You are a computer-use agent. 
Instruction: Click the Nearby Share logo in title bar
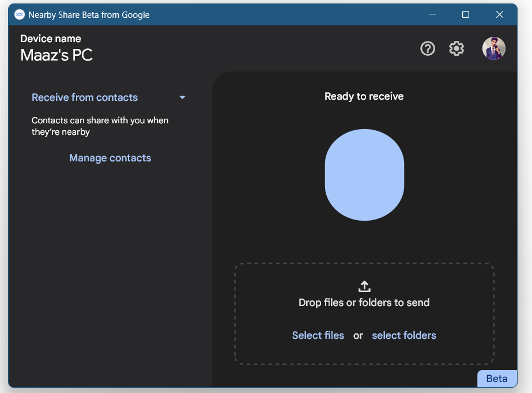click(20, 14)
